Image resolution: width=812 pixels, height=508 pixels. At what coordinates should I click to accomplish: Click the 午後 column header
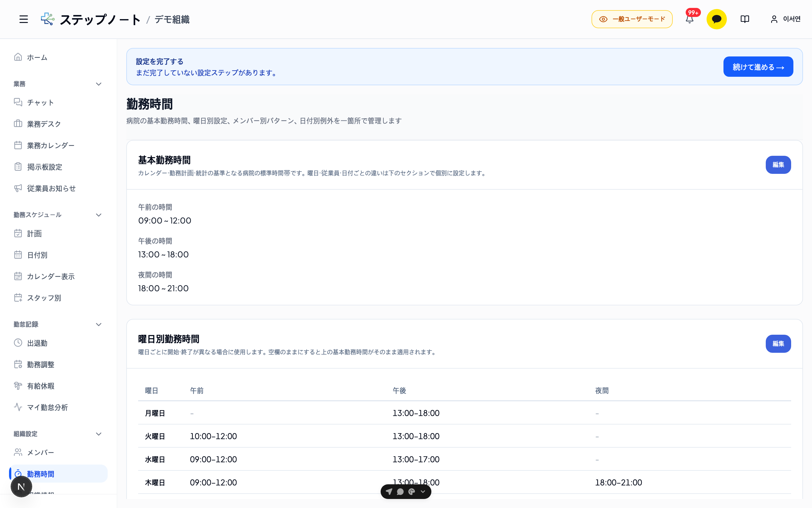[x=399, y=390]
